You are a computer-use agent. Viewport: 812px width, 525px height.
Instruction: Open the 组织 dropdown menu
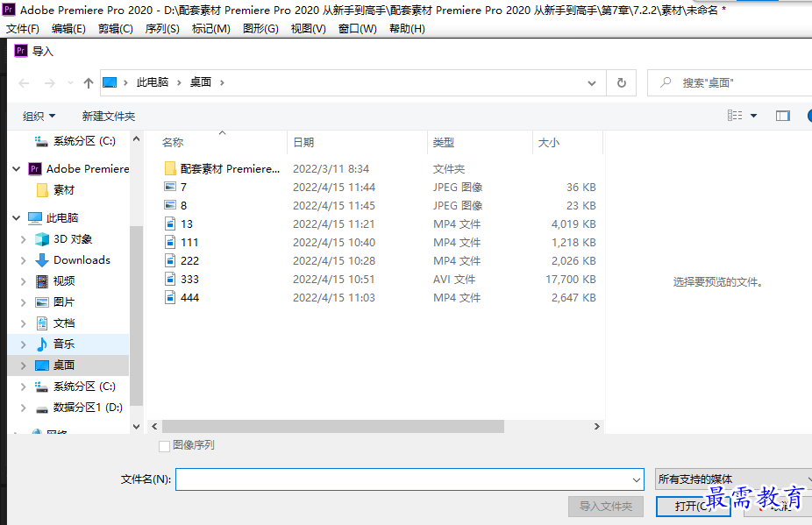pyautogui.click(x=39, y=116)
